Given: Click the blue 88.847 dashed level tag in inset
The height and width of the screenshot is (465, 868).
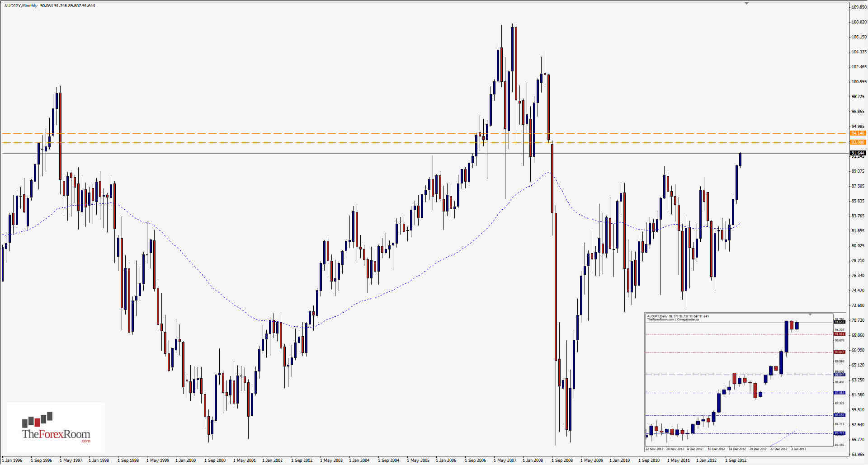Looking at the screenshot, I should [x=840, y=375].
